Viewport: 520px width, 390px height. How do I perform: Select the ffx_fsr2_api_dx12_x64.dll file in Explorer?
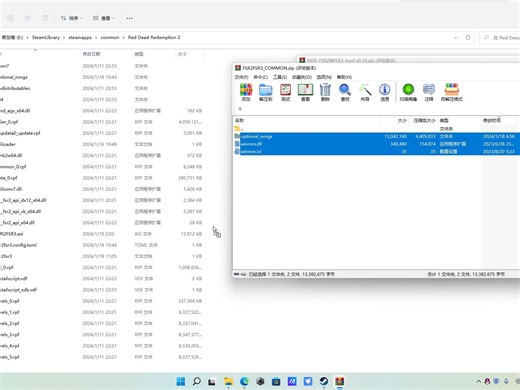click(101, 200)
